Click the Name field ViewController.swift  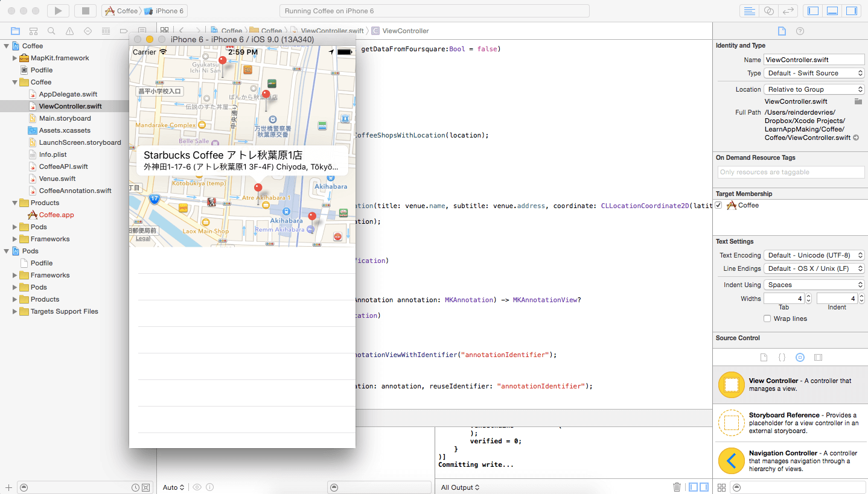coord(814,60)
